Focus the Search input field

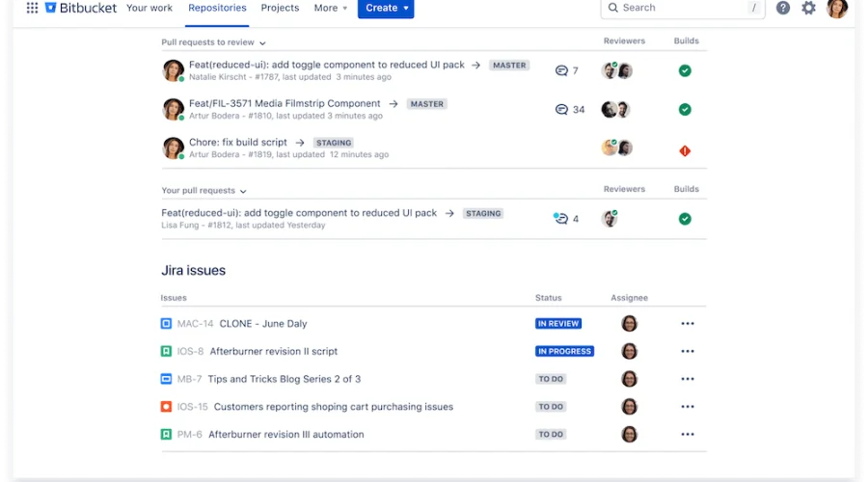pos(683,8)
